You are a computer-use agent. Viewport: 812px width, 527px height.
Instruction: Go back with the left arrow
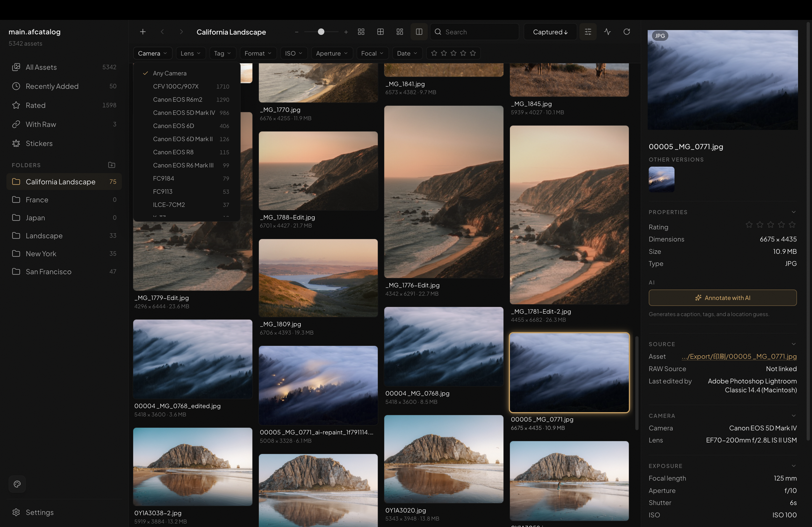click(x=162, y=32)
